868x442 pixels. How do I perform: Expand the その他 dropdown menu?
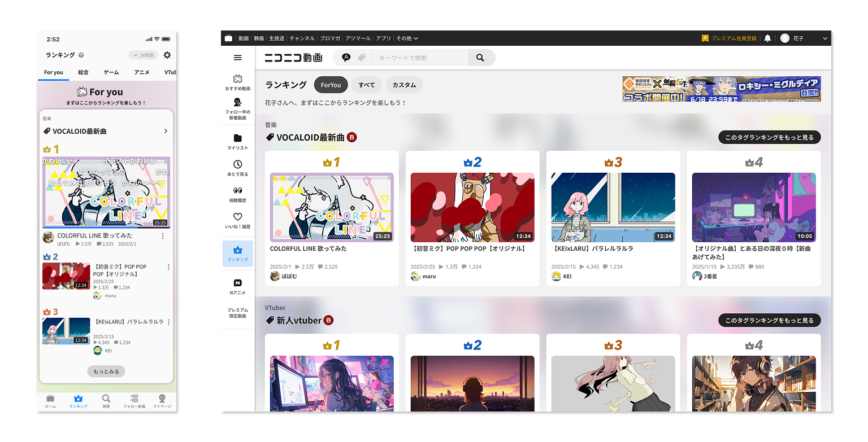407,38
